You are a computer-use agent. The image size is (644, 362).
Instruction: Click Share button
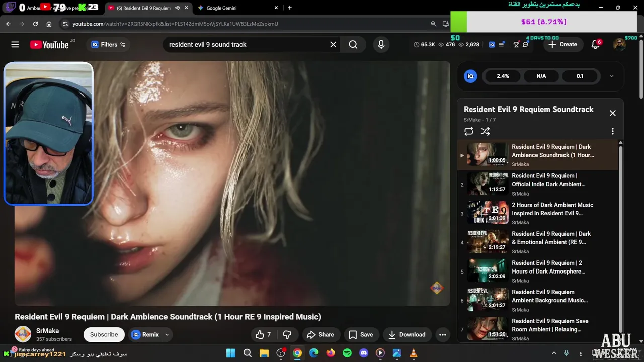point(320,335)
